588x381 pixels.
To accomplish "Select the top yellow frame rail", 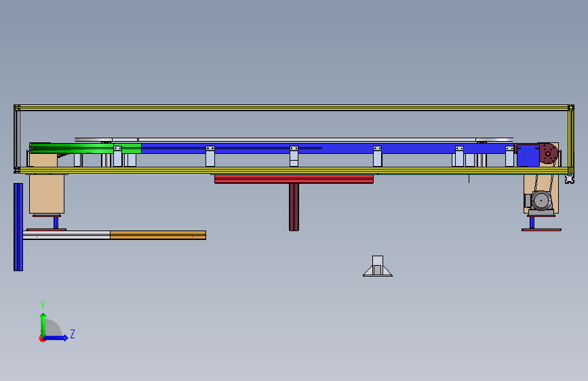I will coord(294,108).
